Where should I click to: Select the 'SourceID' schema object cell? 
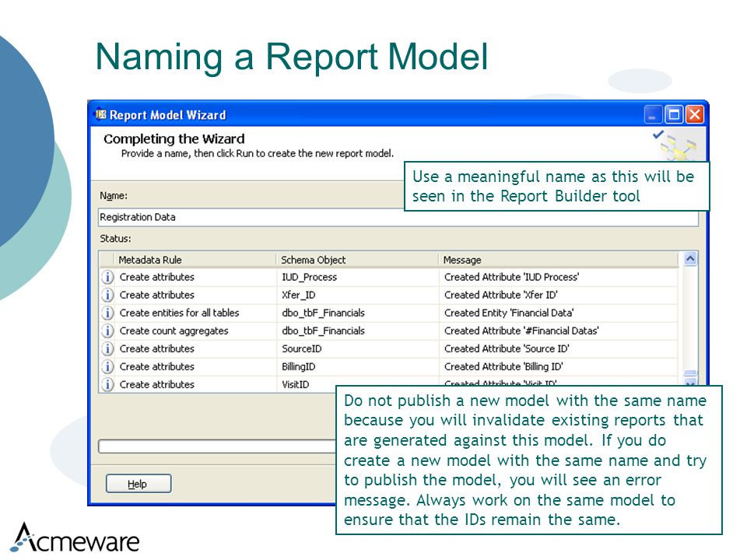click(302, 349)
